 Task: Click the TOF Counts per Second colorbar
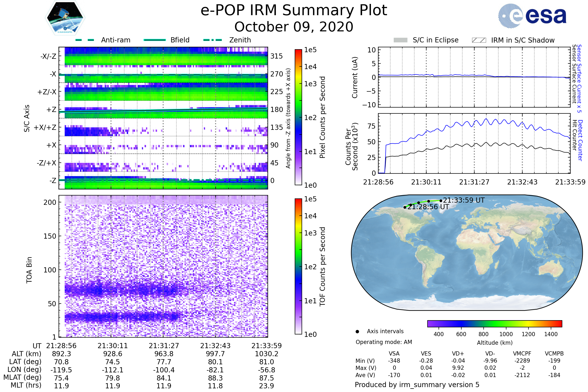(x=298, y=266)
